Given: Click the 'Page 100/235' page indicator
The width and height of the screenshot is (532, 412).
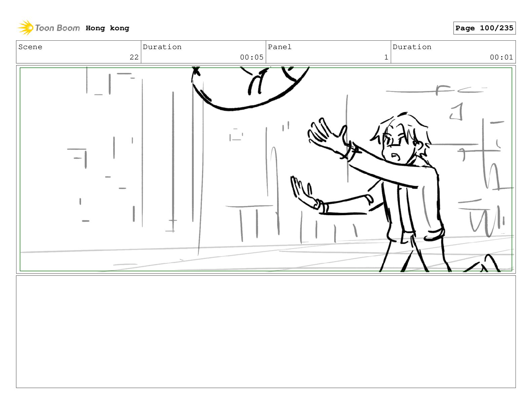Looking at the screenshot, I should click(x=484, y=28).
